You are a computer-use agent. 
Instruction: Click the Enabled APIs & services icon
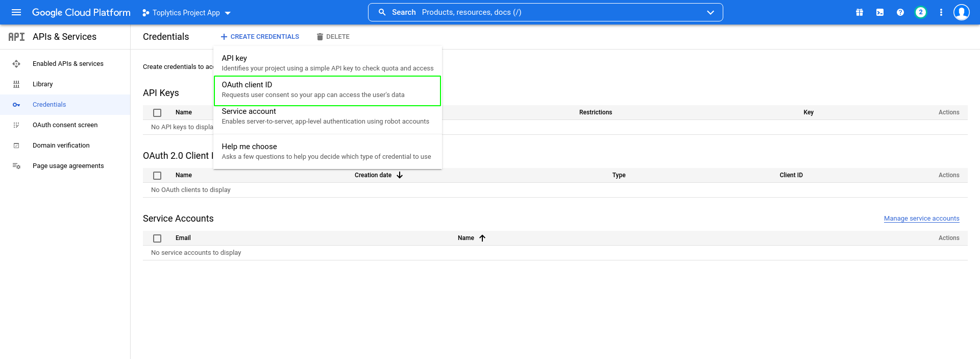coord(16,64)
